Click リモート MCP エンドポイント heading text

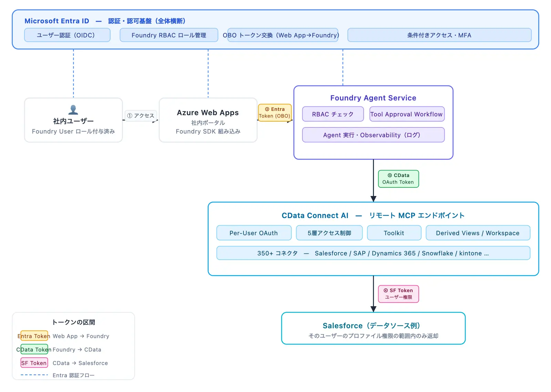point(417,216)
